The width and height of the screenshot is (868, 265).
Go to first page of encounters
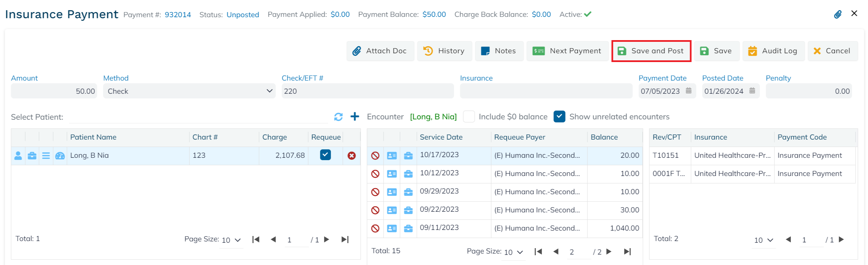[538, 252]
